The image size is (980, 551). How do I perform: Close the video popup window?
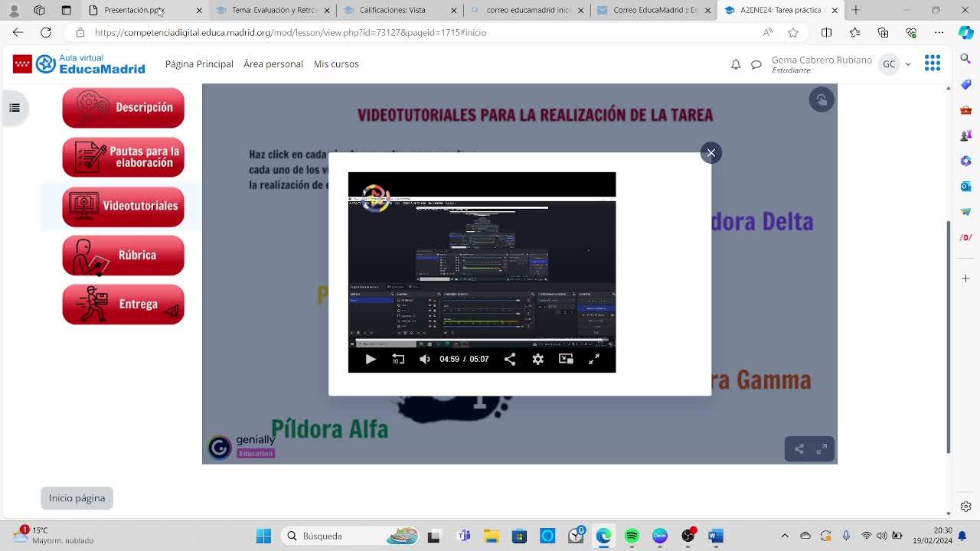click(711, 153)
